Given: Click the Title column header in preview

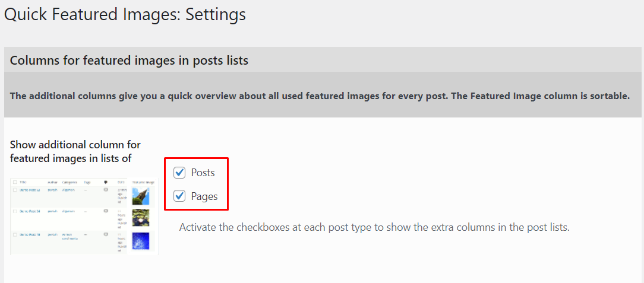Looking at the screenshot, I should point(23,182).
